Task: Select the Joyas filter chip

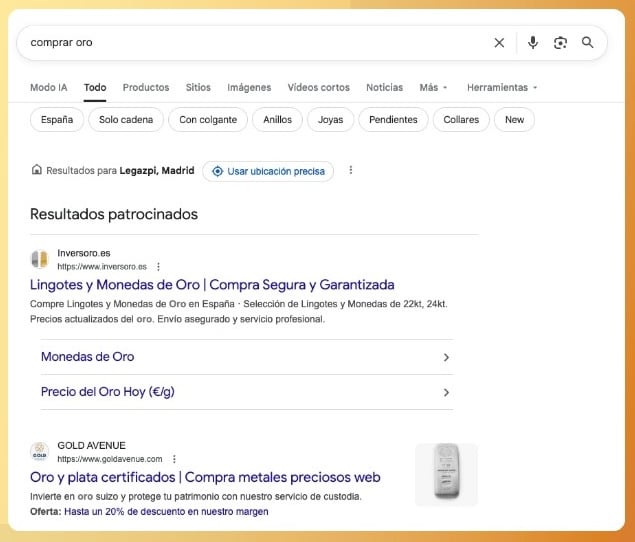Action: [x=330, y=119]
